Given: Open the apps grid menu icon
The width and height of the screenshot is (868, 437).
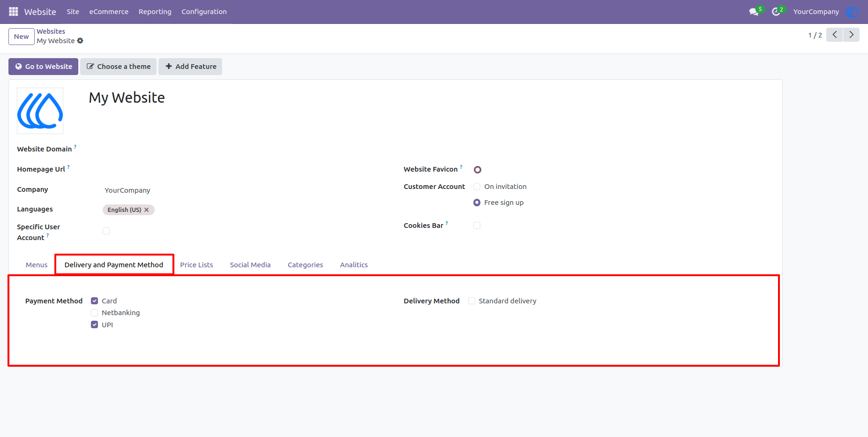Looking at the screenshot, I should point(13,12).
